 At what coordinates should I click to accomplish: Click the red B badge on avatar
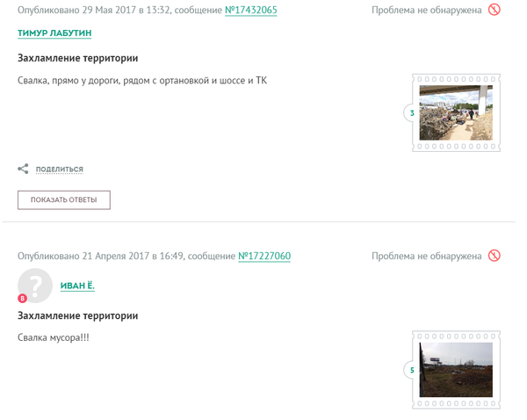(x=23, y=298)
